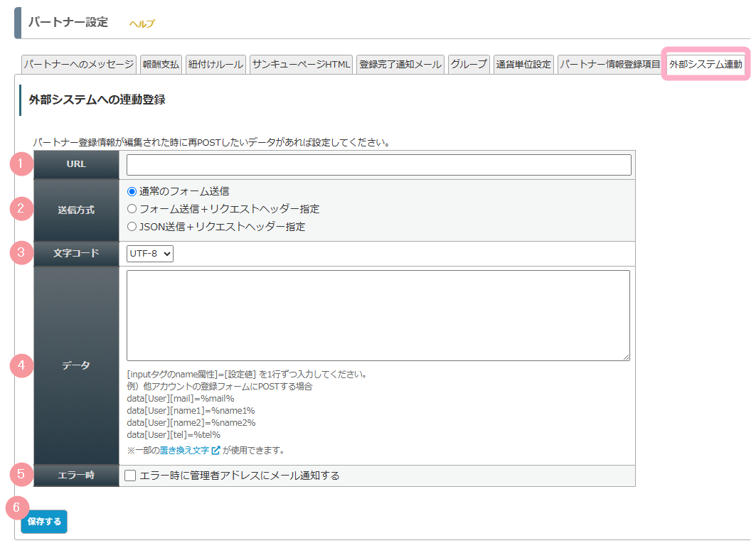756x553 pixels.
Task: Open 通貨単位設定 tab
Action: point(523,65)
